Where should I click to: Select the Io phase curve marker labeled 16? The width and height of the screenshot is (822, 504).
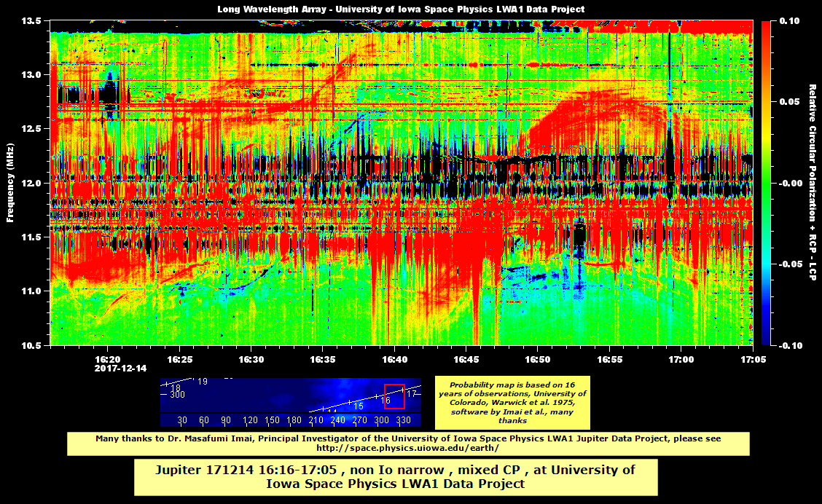pyautogui.click(x=387, y=400)
